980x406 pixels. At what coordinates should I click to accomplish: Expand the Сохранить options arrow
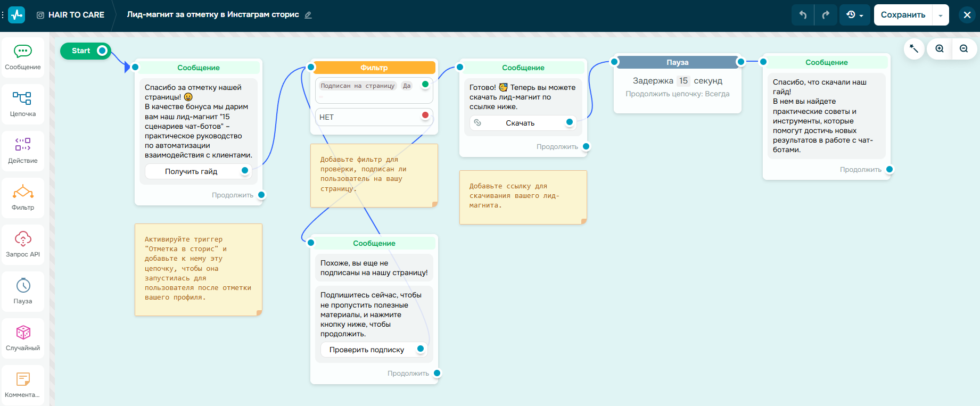[941, 15]
